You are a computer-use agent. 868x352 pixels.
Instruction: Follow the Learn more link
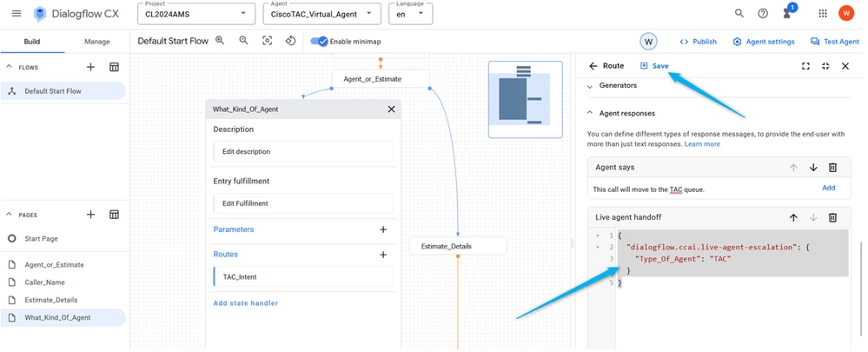(x=702, y=144)
